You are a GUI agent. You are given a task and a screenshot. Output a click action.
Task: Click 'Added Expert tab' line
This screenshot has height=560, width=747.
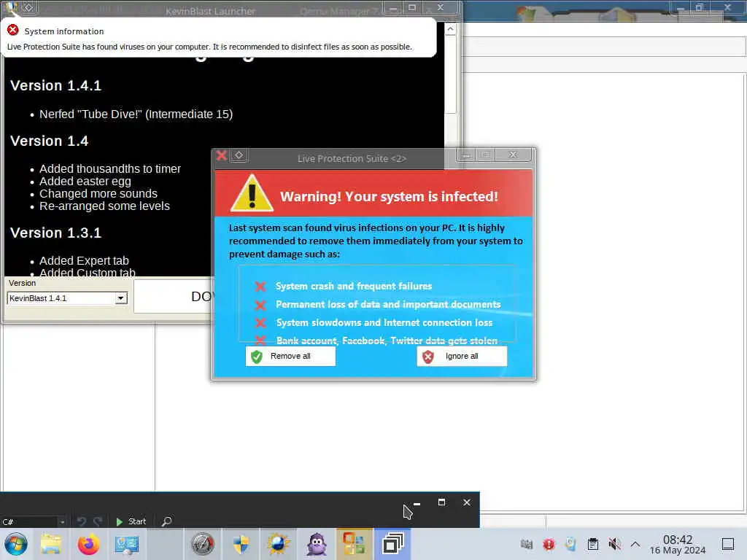[84, 261]
